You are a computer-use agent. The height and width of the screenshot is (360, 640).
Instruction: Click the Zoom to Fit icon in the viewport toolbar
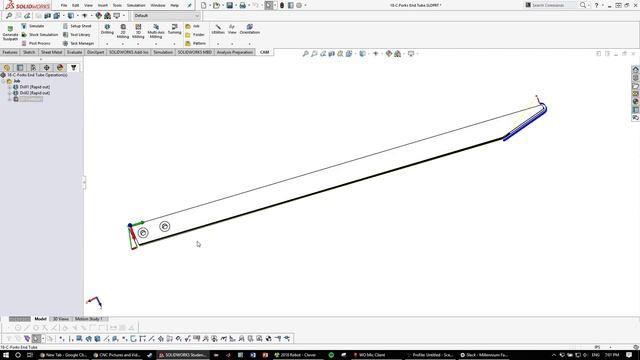(x=305, y=53)
